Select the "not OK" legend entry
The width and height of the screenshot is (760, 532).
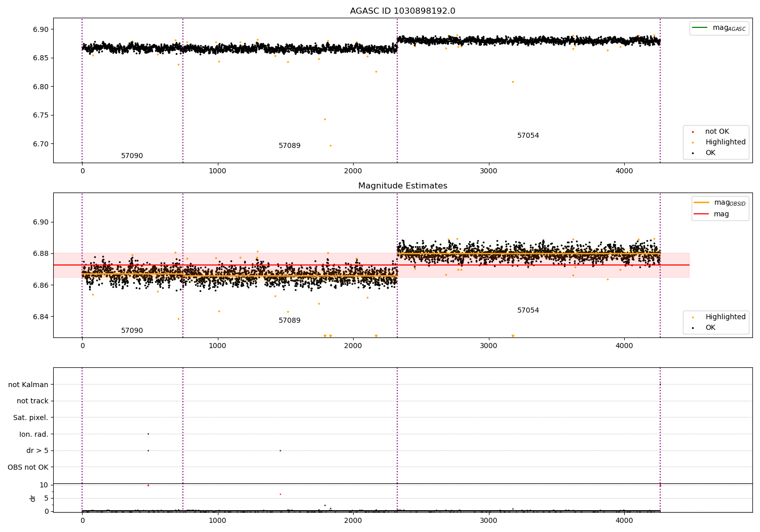point(710,132)
